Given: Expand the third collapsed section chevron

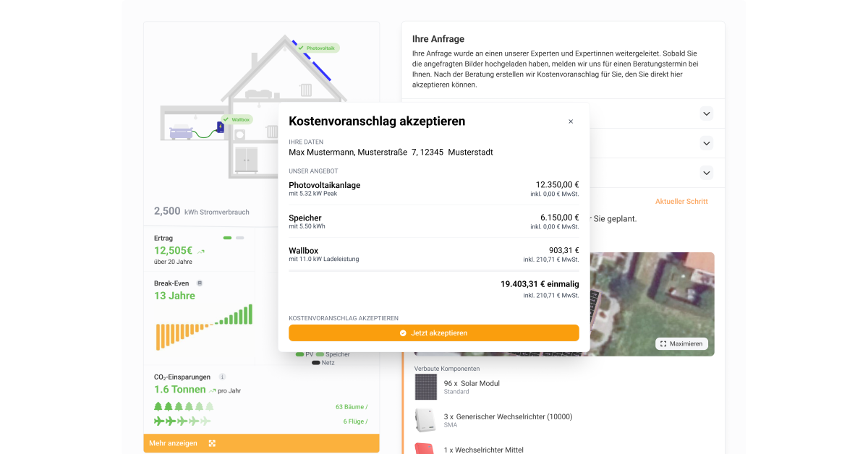Looking at the screenshot, I should 707,173.
